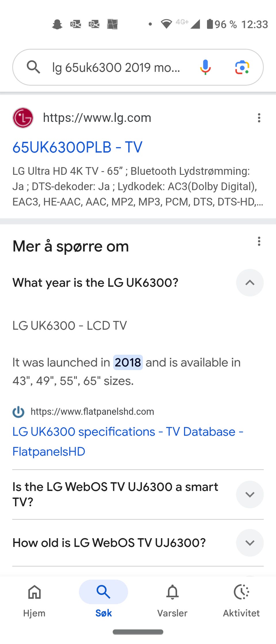
Task: Tap the search query text field
Action: click(116, 68)
